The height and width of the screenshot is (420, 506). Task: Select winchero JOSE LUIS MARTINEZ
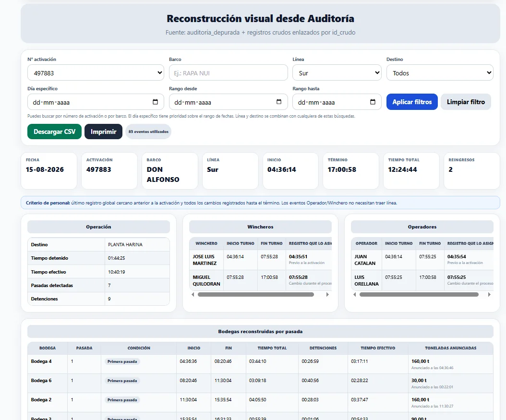point(205,260)
